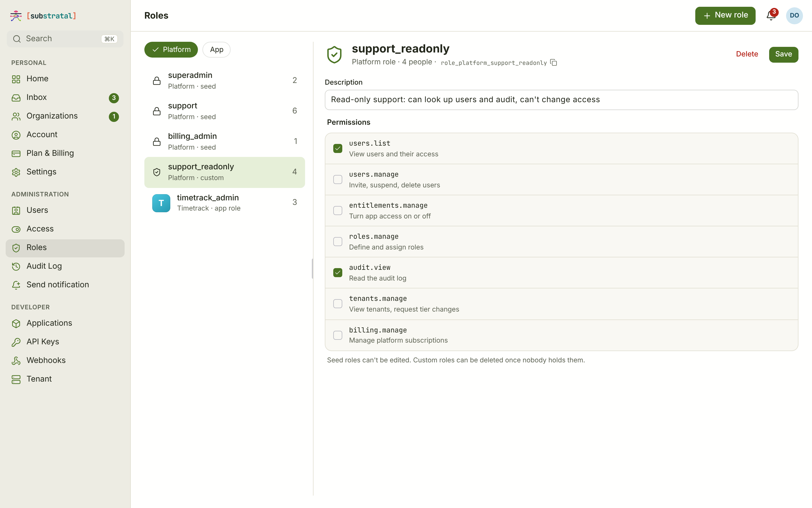Click the API Keys key icon
Screen dimensions: 812x508
tap(16, 342)
